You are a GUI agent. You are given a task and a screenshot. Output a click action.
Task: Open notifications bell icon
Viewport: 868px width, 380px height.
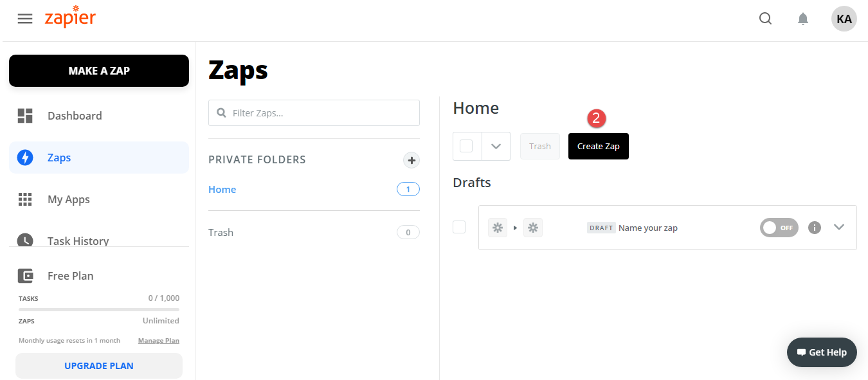[x=803, y=19]
